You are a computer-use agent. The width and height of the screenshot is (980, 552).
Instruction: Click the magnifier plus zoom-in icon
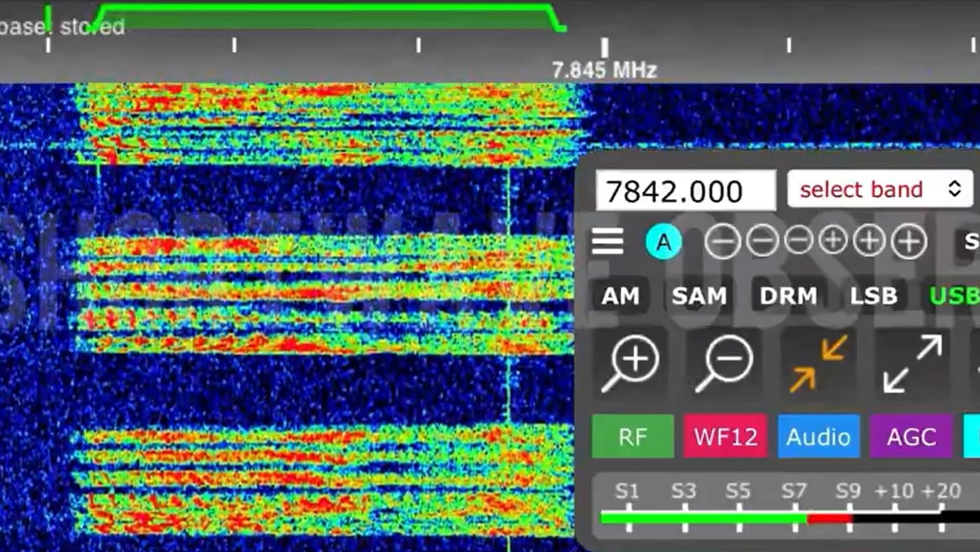[x=630, y=364]
